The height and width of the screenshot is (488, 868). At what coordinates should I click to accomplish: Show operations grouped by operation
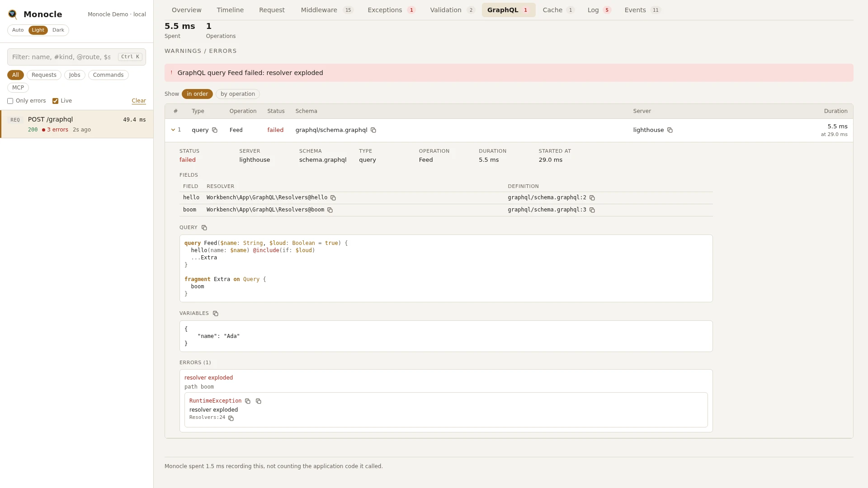point(238,94)
